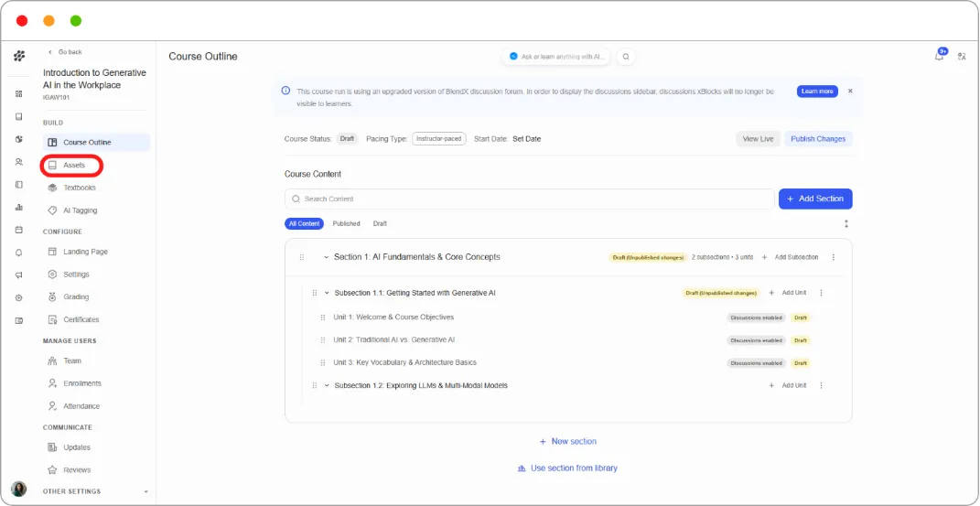This screenshot has width=980, height=506.
Task: Dismiss the discussion forum info banner
Action: tap(850, 92)
